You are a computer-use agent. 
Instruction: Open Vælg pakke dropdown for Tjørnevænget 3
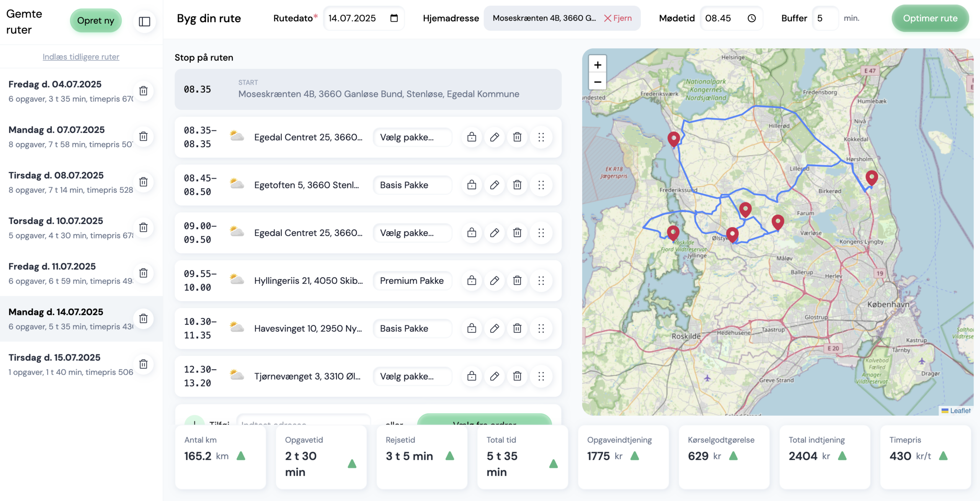[412, 376]
